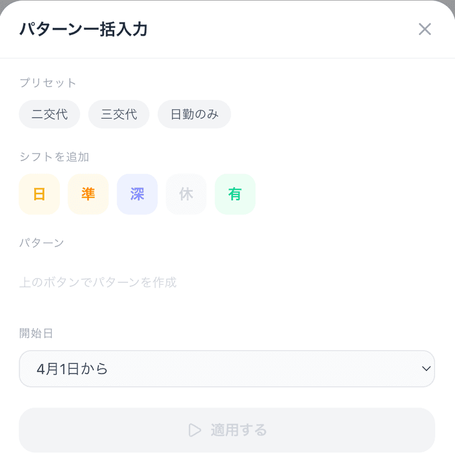Screen dimensions: 455x476
Task: Open the 4月1日から start date dropdown
Action: [227, 368]
